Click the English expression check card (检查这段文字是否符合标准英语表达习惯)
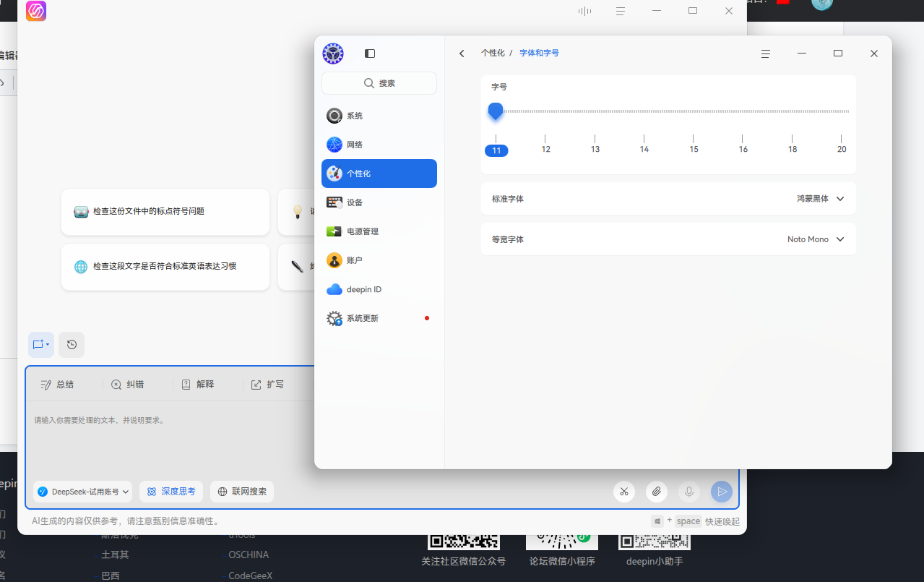 (165, 267)
